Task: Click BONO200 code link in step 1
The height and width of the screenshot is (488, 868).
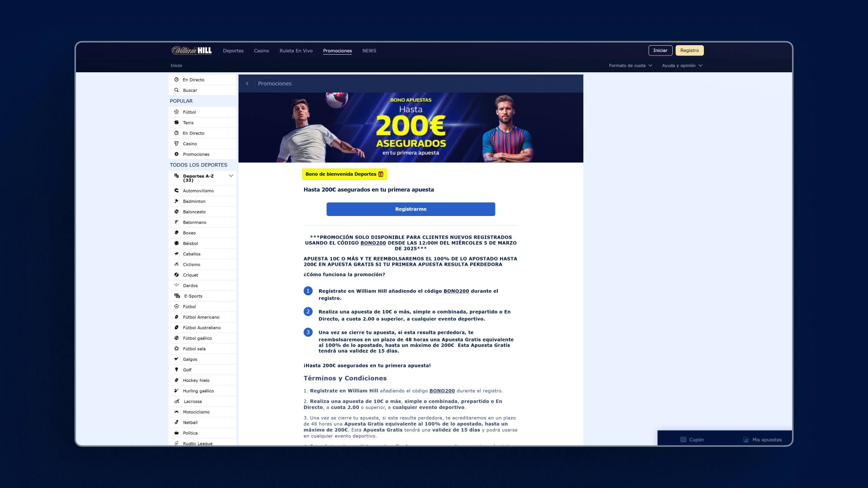Action: point(456,291)
